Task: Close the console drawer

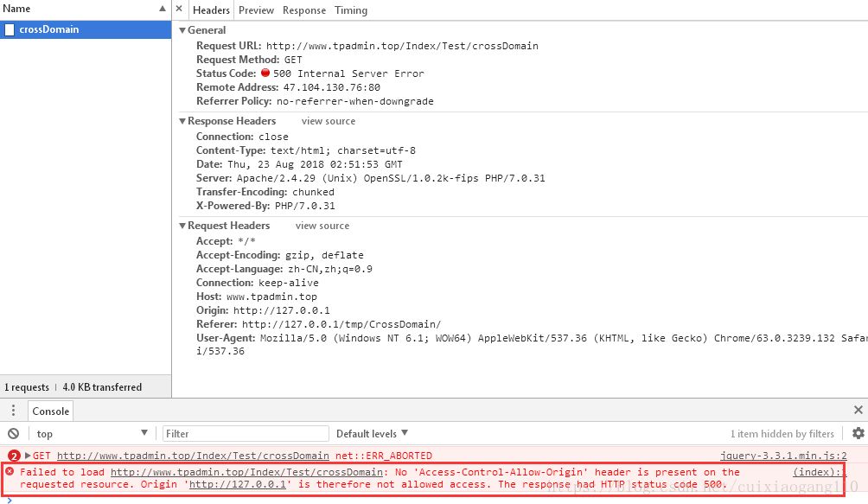Action: [858, 411]
